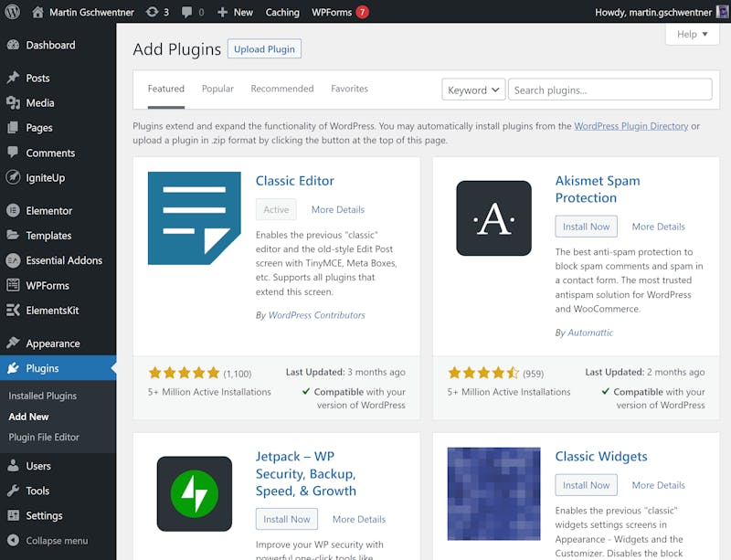This screenshot has height=560, width=731.
Task: Click the Akismet plugin logo
Action: 493,218
